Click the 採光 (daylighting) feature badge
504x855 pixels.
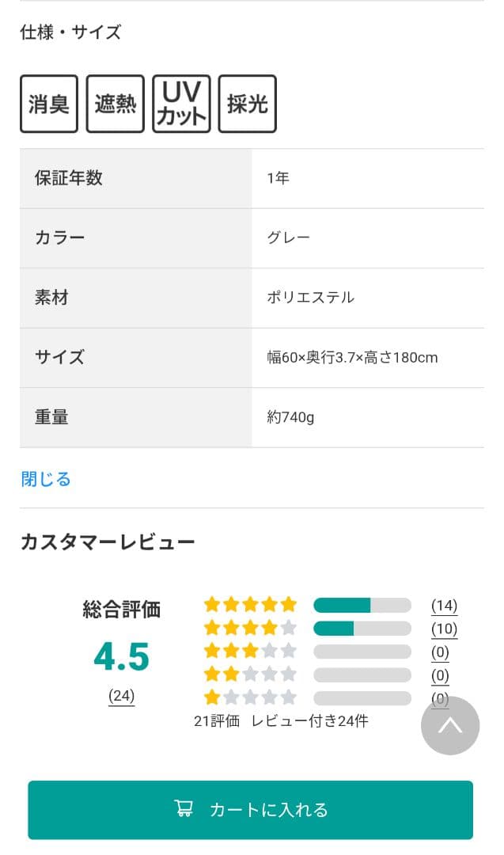(248, 104)
